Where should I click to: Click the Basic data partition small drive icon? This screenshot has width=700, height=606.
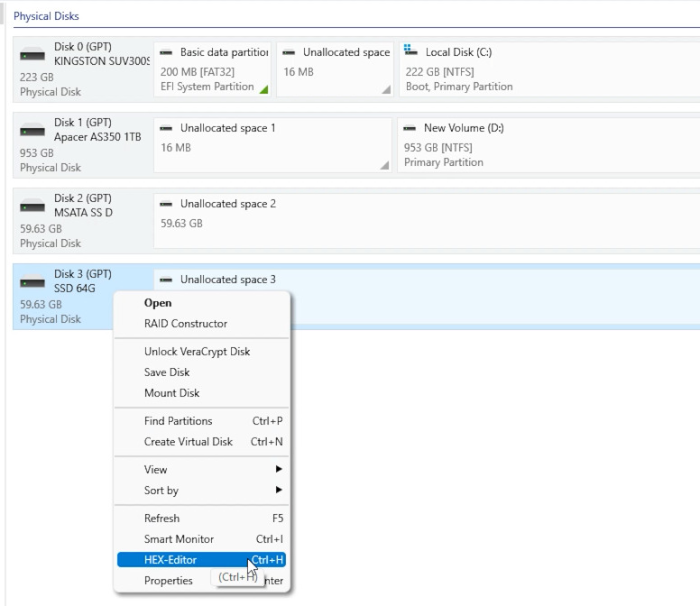point(166,52)
